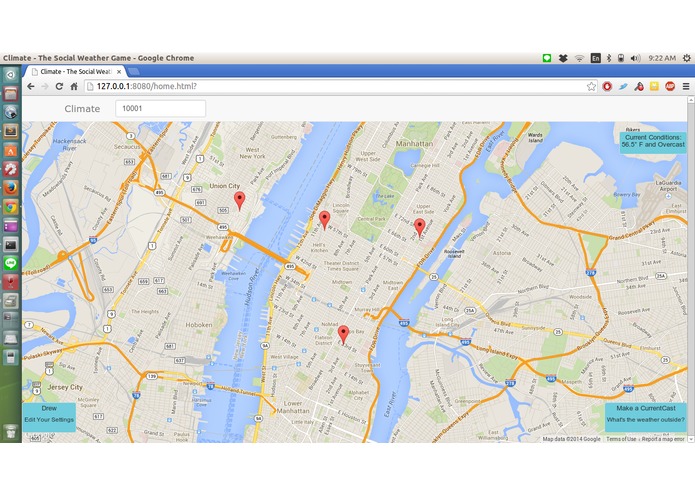The image size is (695, 494).
Task: Open System Settings from the launcher
Action: click(11, 169)
